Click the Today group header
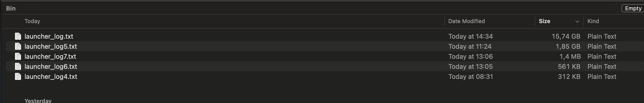The image size is (644, 103). pos(32,21)
